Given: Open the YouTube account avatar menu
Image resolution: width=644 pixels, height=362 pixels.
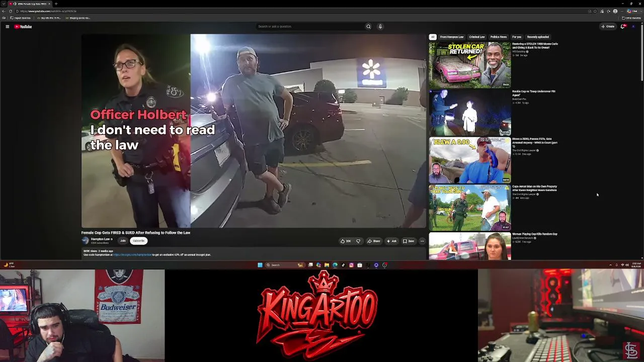Looking at the screenshot, I should (633, 27).
